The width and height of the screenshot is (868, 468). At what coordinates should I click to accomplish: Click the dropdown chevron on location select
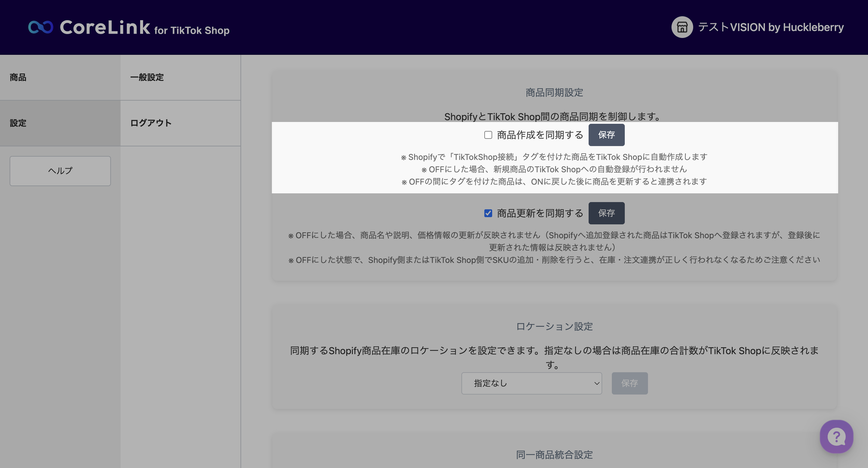(x=596, y=383)
